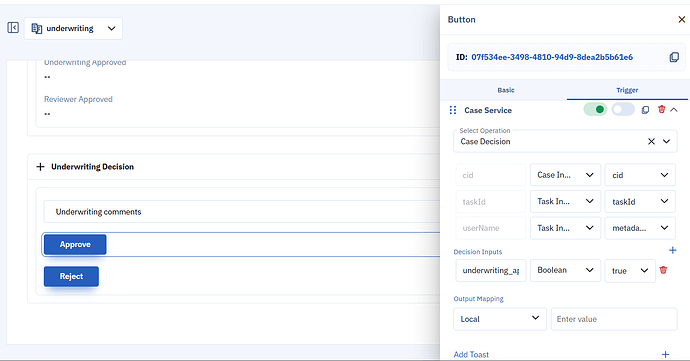Select the Underwriting Approved label
Screen dimensions: 690x361
click(85, 63)
